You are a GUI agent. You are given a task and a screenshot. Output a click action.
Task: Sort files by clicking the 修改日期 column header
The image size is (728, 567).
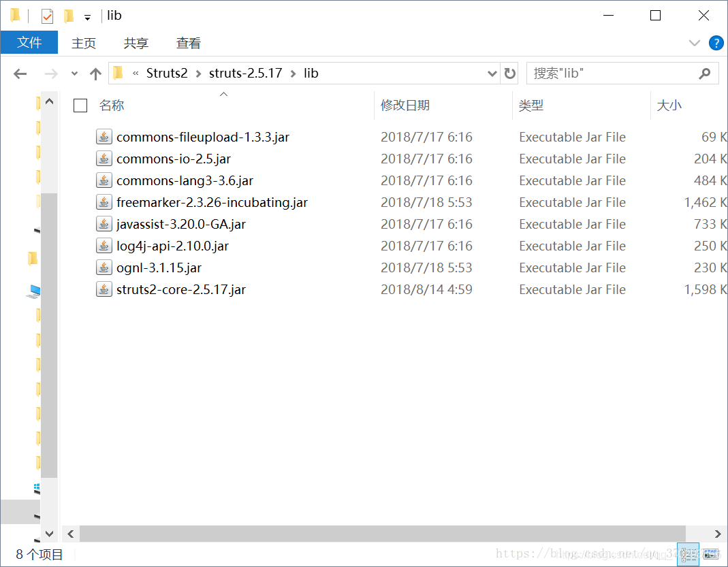(406, 106)
